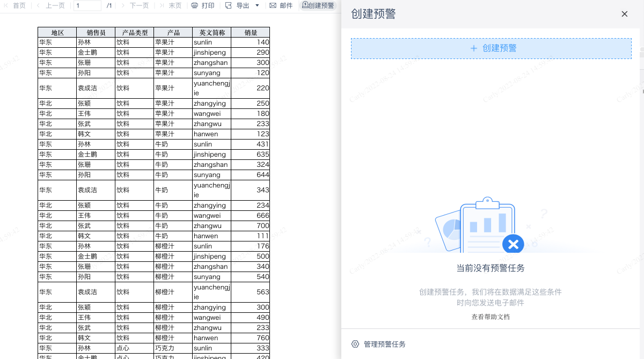644x359 pixels.
Task: Select sales value 343
Action: pyautogui.click(x=251, y=191)
